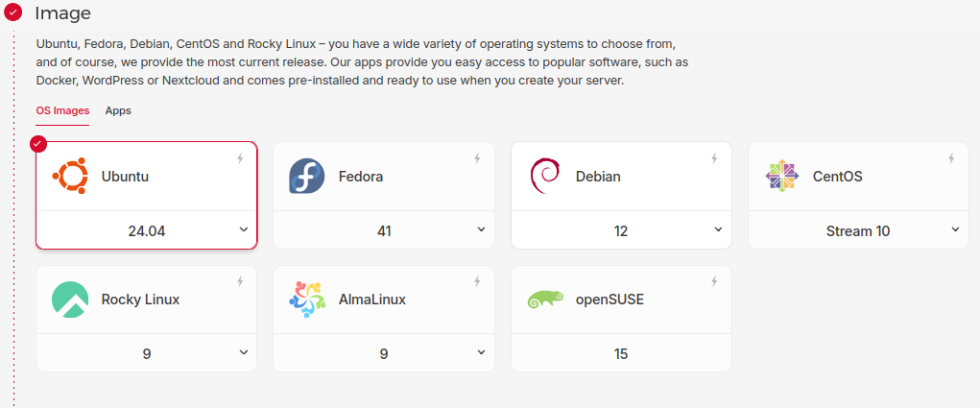Click the red Image section checkmark
This screenshot has height=408, width=980.
point(13,13)
